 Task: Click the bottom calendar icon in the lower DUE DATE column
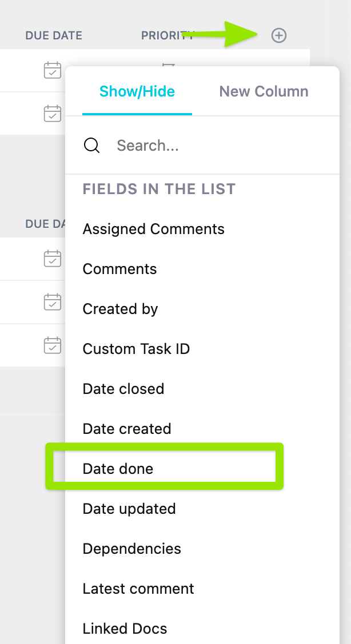[52, 345]
